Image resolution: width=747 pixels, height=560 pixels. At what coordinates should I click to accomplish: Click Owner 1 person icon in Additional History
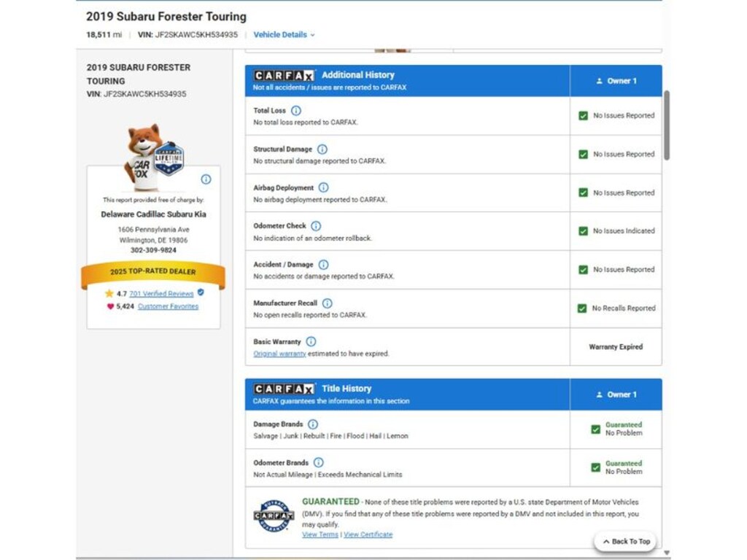(600, 81)
